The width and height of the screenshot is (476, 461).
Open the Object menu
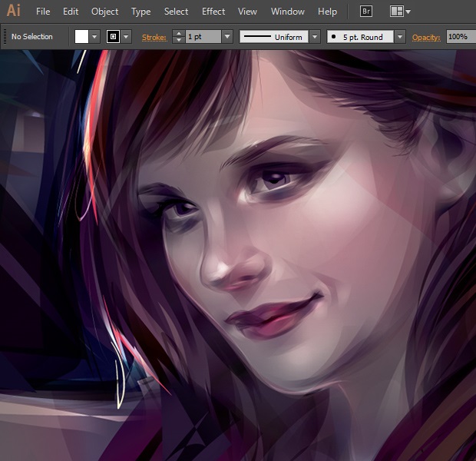104,12
